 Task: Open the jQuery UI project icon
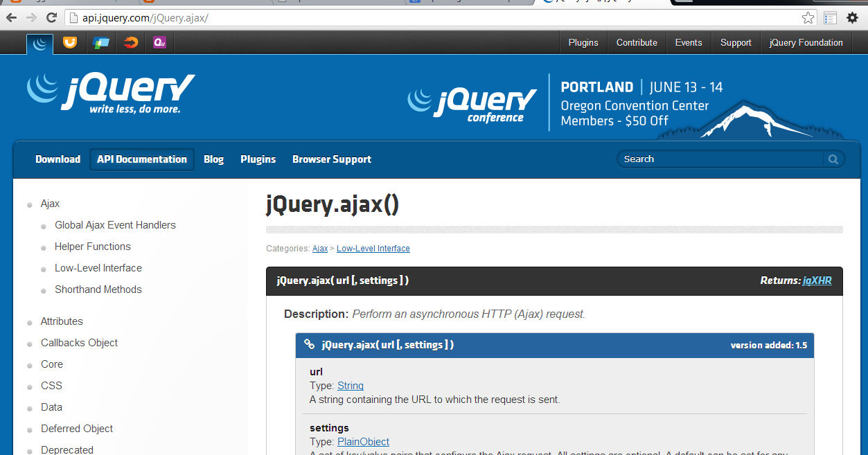(70, 43)
